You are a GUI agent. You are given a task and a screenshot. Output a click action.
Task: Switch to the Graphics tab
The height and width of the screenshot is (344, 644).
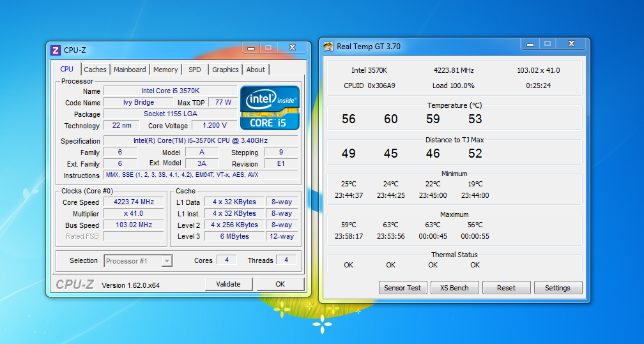coord(225,70)
